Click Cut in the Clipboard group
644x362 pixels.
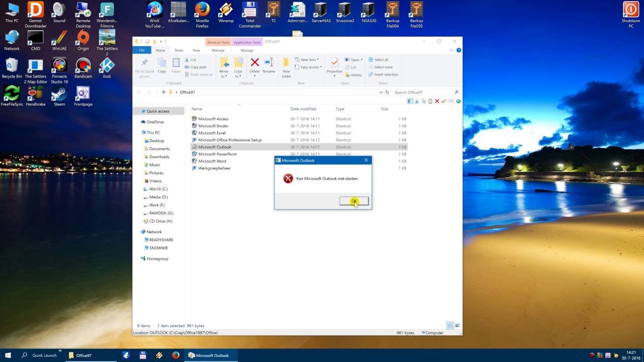tap(191, 60)
